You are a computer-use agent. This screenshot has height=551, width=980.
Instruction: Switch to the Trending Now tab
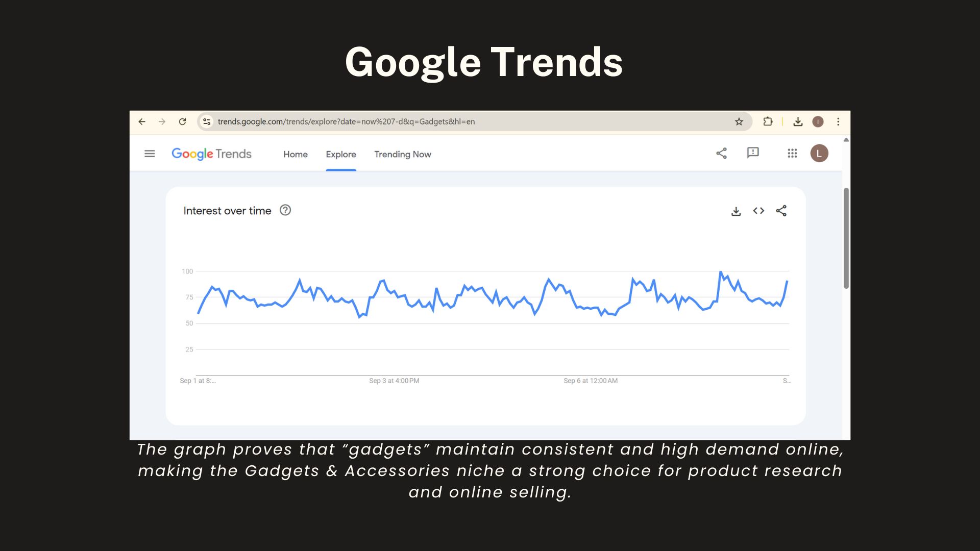(403, 154)
